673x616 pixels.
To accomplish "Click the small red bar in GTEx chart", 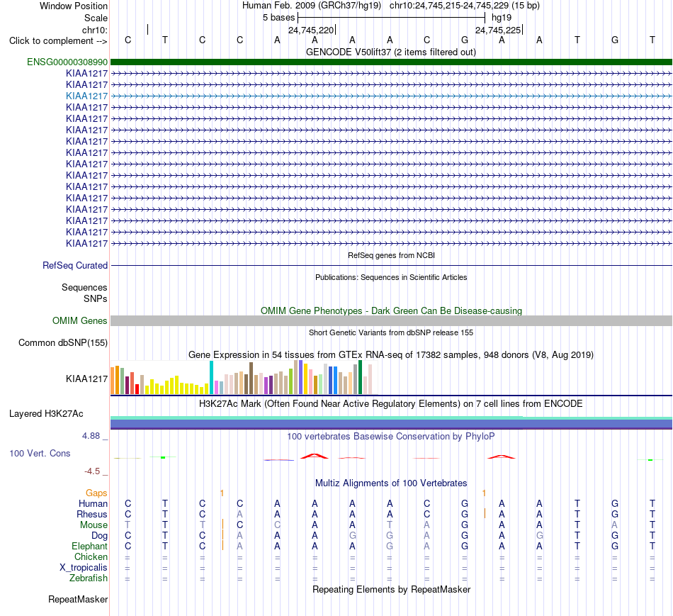I will point(137,389).
